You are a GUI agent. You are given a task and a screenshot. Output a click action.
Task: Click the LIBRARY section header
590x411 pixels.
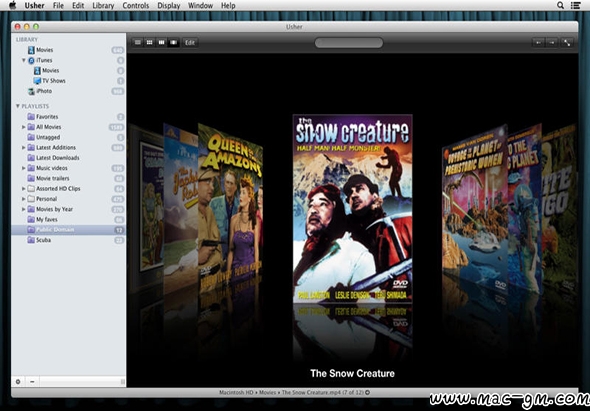(x=27, y=40)
